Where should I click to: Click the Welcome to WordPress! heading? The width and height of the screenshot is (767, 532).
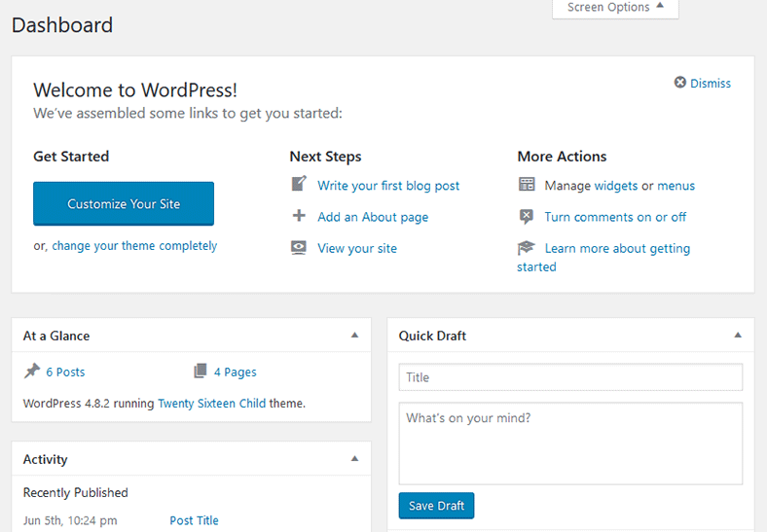[135, 90]
